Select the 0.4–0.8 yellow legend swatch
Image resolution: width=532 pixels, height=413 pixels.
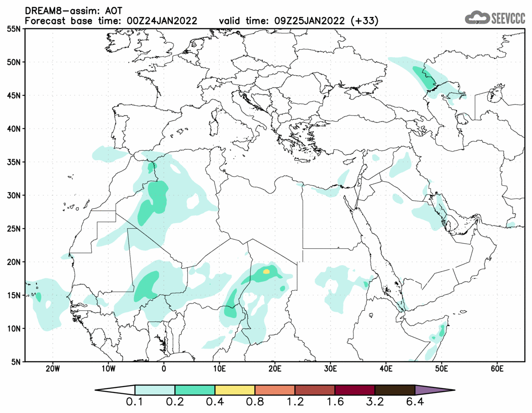click(x=235, y=390)
